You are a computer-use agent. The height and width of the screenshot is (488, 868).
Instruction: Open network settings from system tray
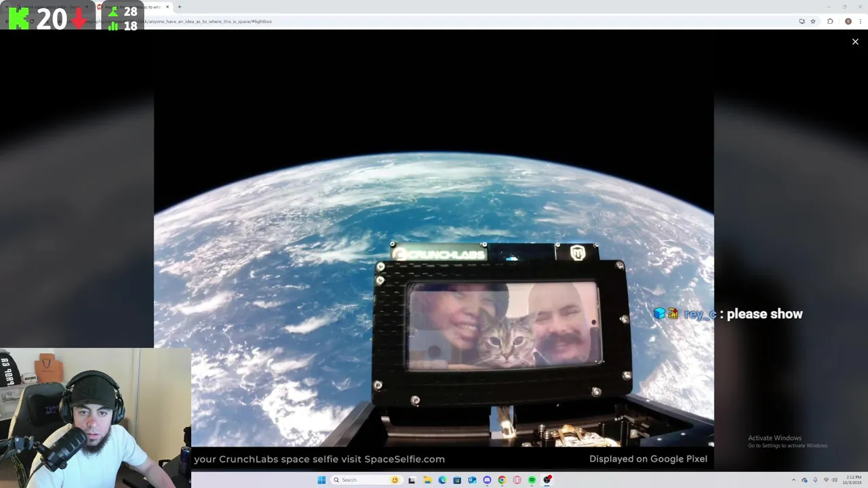point(826,480)
